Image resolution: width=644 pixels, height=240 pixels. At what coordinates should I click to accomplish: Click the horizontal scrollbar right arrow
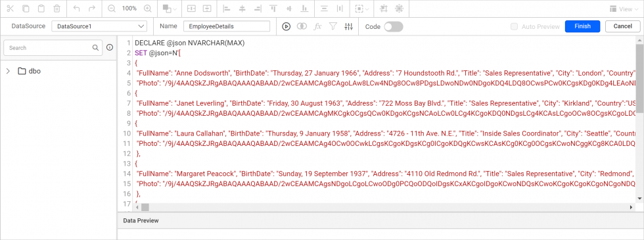tap(632, 208)
